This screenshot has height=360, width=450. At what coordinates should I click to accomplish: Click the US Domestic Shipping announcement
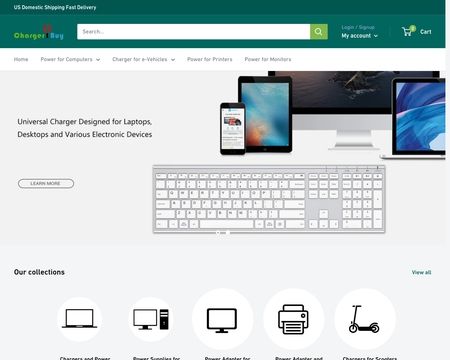point(55,7)
